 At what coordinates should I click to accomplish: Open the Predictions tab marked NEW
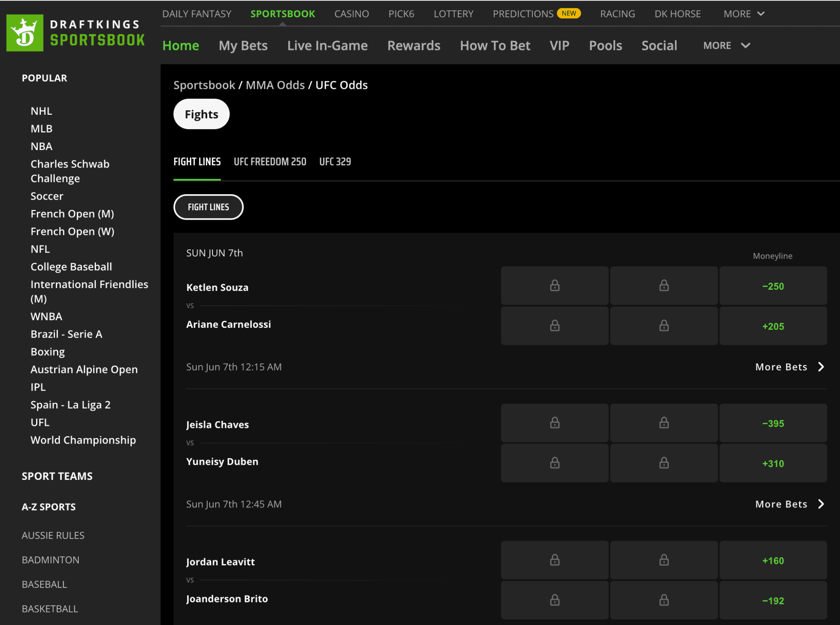pyautogui.click(x=536, y=14)
